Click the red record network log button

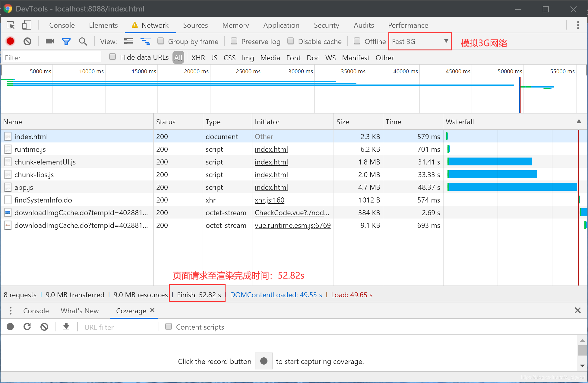click(x=10, y=41)
